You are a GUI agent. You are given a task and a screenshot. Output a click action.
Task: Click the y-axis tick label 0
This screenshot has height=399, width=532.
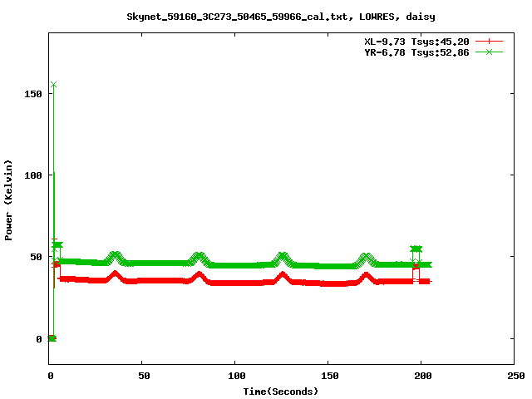[x=39, y=339]
